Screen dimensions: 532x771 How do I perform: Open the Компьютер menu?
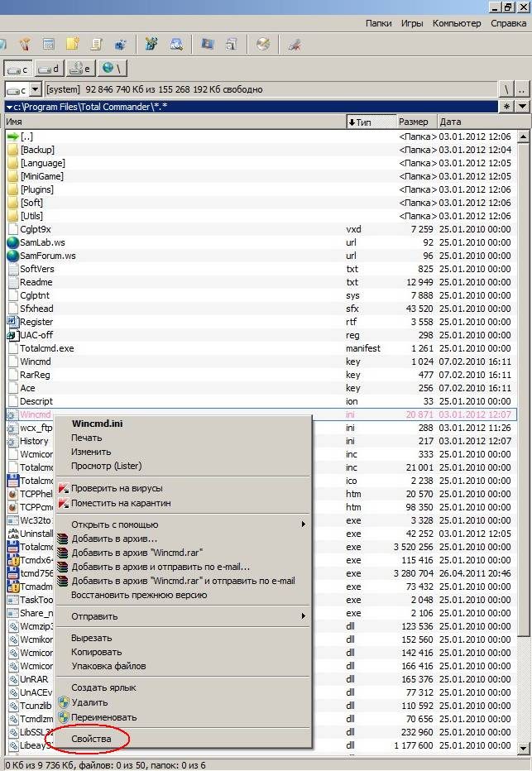[x=457, y=23]
